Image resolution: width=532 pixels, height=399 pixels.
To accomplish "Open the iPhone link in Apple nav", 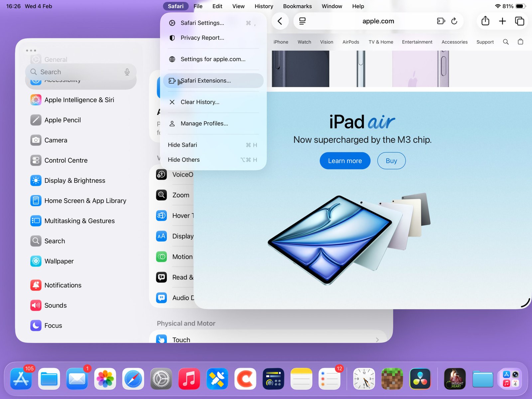I will [281, 42].
